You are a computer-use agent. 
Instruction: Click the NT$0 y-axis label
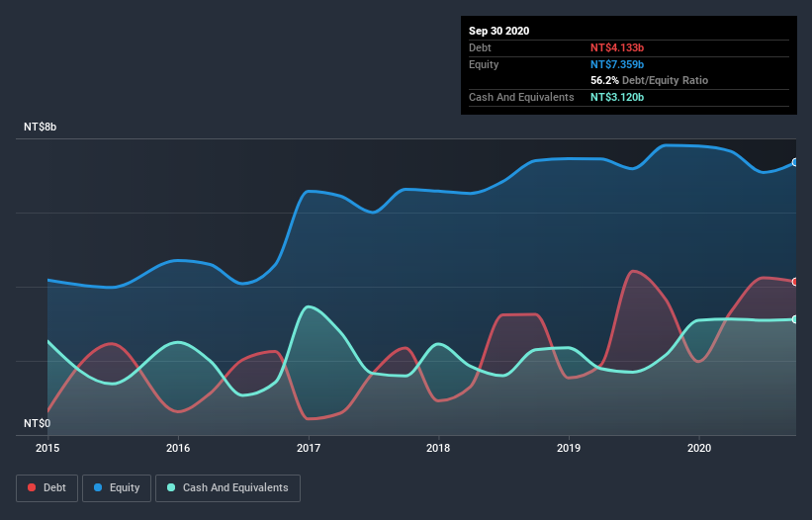(38, 424)
